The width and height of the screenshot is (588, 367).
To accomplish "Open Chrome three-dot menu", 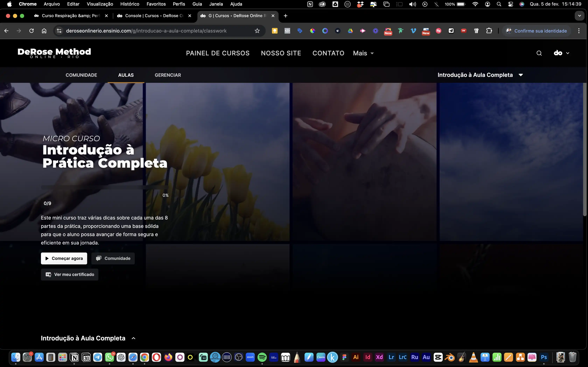I will point(579,31).
